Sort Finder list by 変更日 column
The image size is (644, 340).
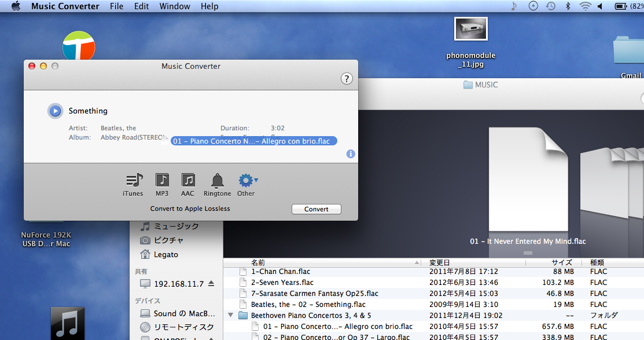[473, 262]
